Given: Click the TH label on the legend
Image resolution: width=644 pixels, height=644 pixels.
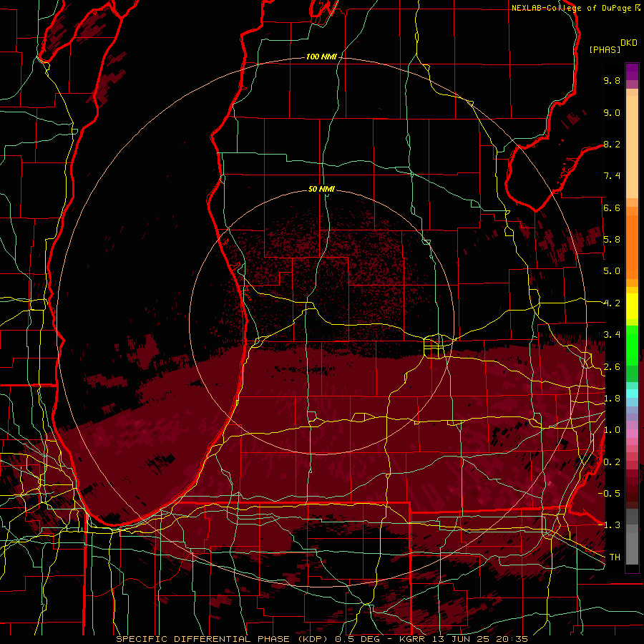Looking at the screenshot, I should (x=615, y=557).
